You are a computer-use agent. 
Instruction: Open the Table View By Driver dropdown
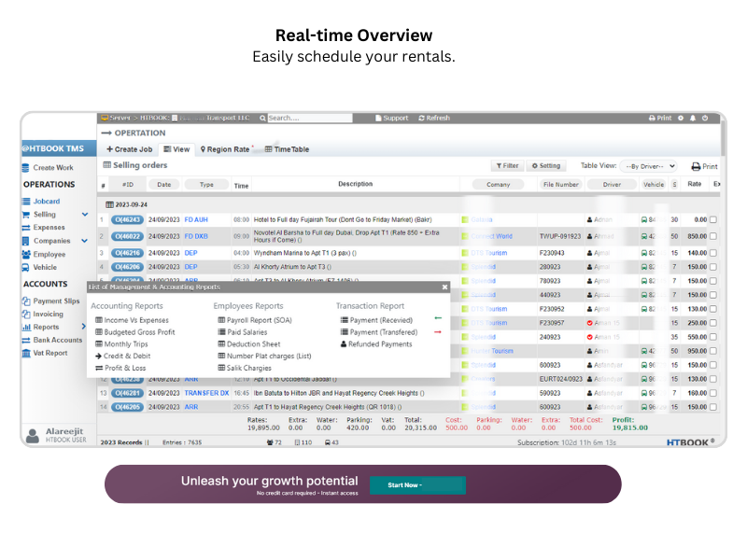pyautogui.click(x=650, y=166)
